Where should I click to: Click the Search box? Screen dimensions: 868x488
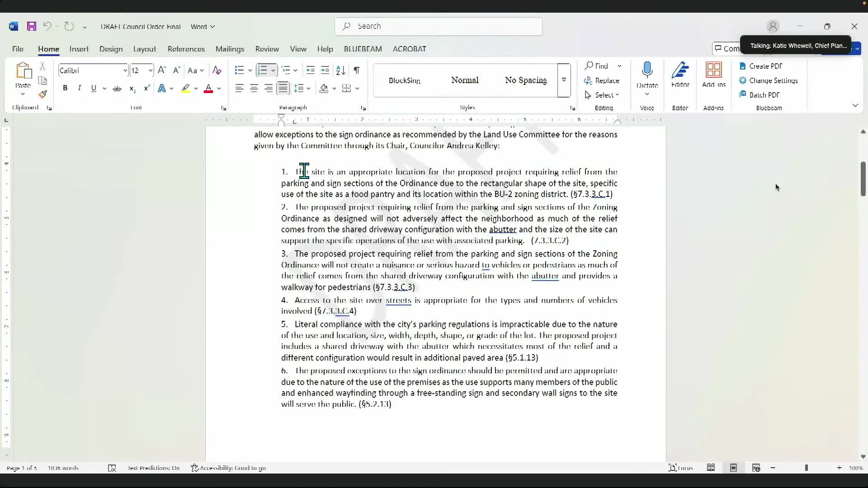(439, 26)
